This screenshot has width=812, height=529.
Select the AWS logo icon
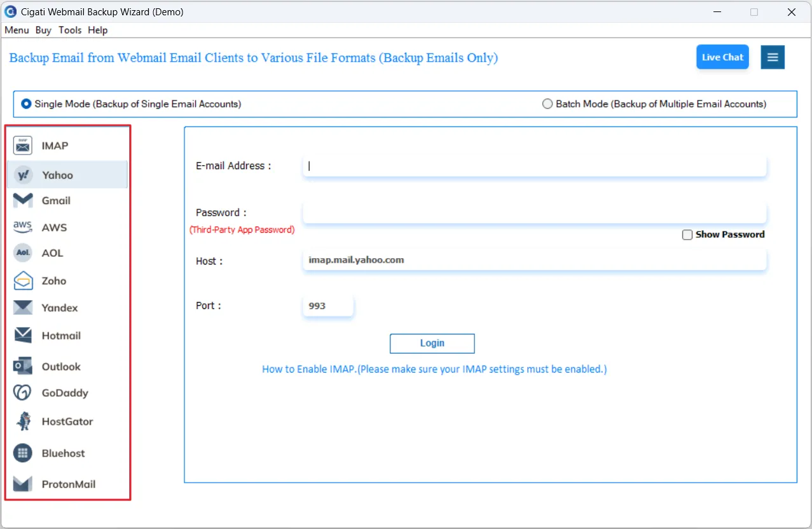coord(23,227)
